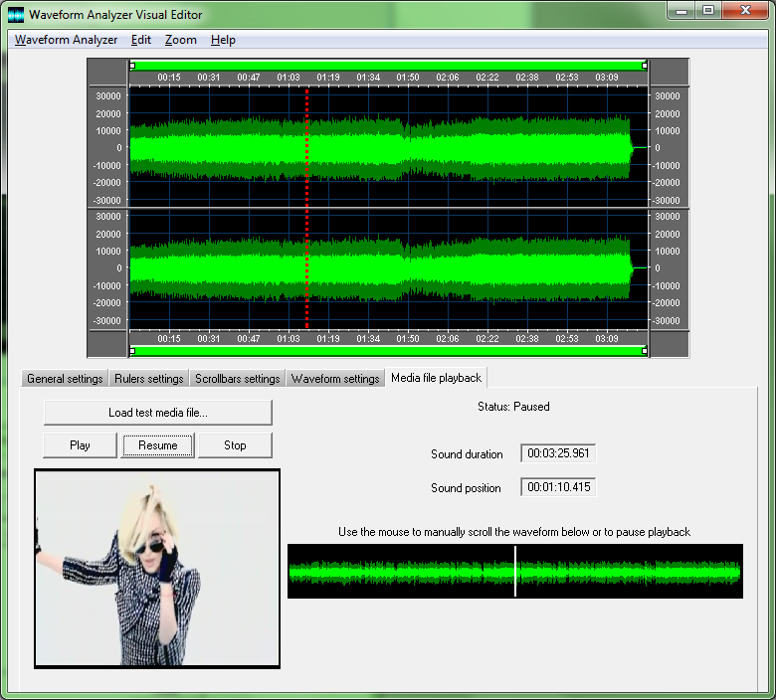The width and height of the screenshot is (776, 700).
Task: Open the Zoom menu
Action: [x=181, y=40]
